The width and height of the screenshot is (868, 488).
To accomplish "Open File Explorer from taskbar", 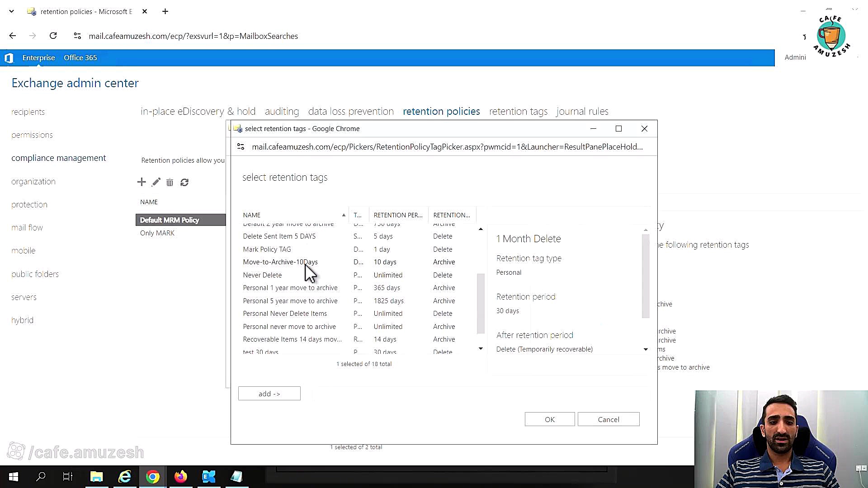I will (97, 476).
